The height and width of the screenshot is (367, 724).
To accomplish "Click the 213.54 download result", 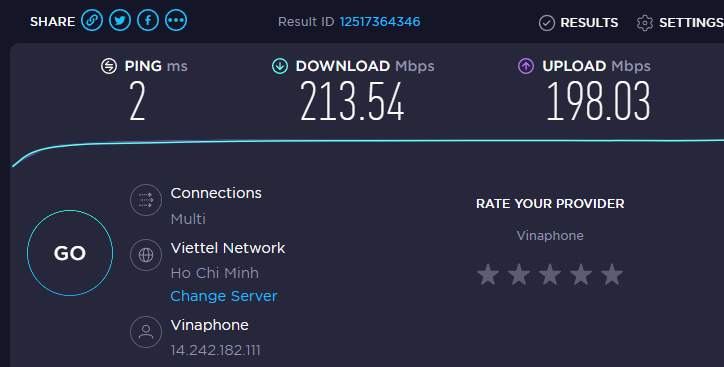I will 352,102.
